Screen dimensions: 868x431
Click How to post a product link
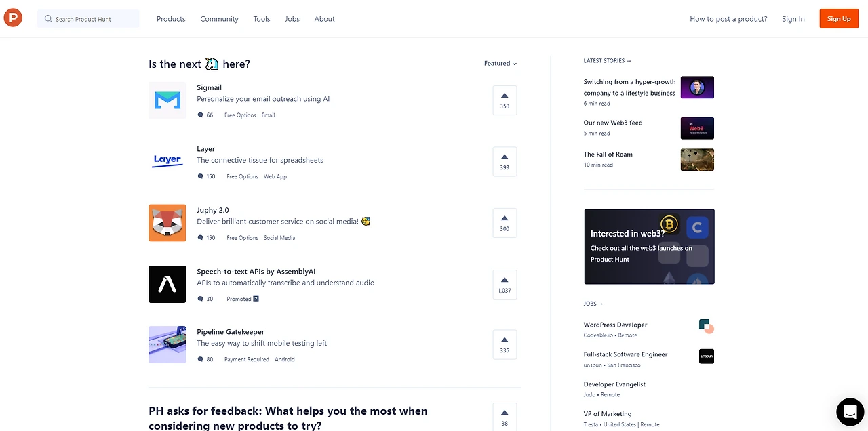(728, 19)
